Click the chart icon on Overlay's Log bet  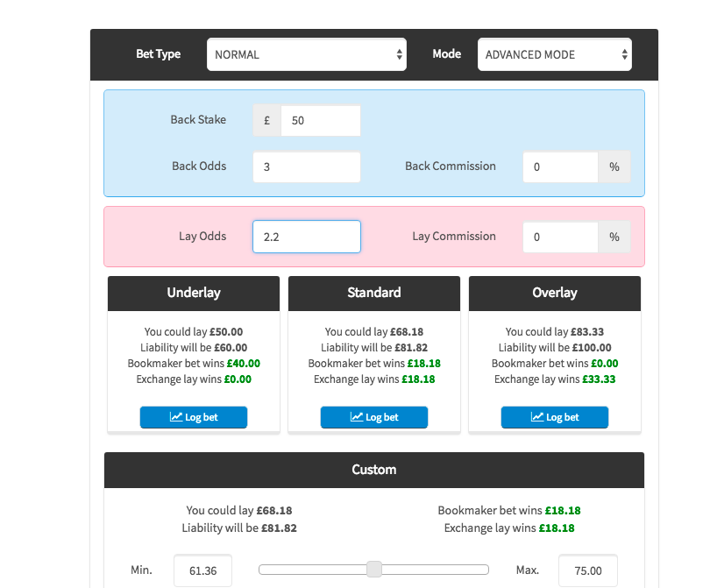[x=537, y=416]
